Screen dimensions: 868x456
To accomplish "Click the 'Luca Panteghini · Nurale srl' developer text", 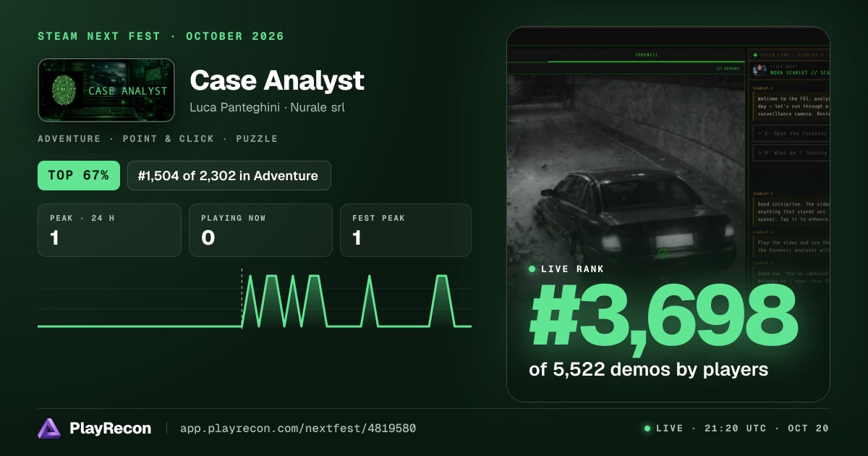I will (x=268, y=107).
